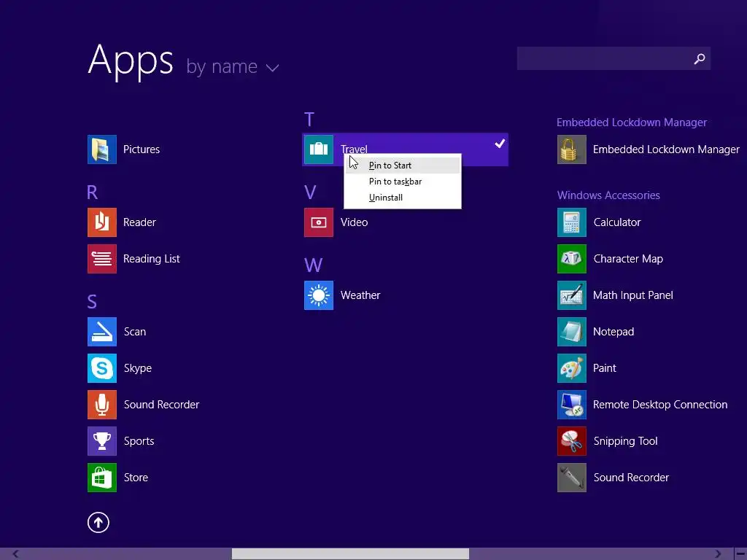Viewport: 747px width, 560px height.
Task: Launch the Snipping Tool scissors icon
Action: (572, 441)
